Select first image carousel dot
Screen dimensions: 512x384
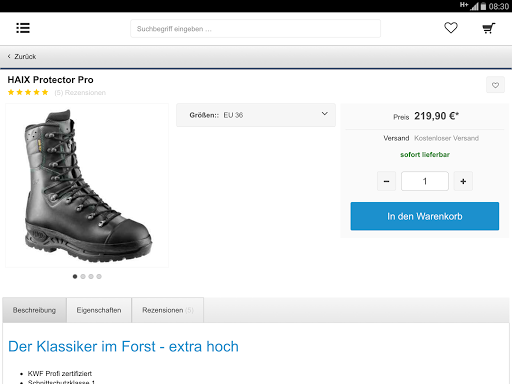75,276
